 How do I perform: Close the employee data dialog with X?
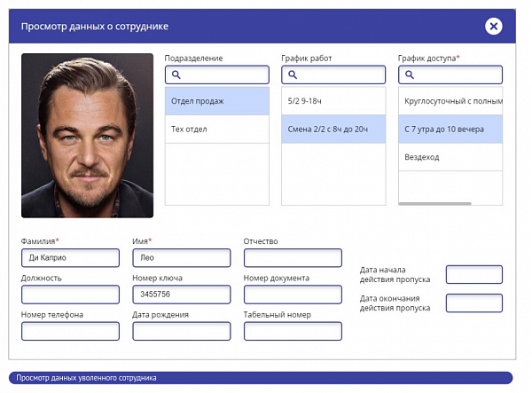click(494, 26)
